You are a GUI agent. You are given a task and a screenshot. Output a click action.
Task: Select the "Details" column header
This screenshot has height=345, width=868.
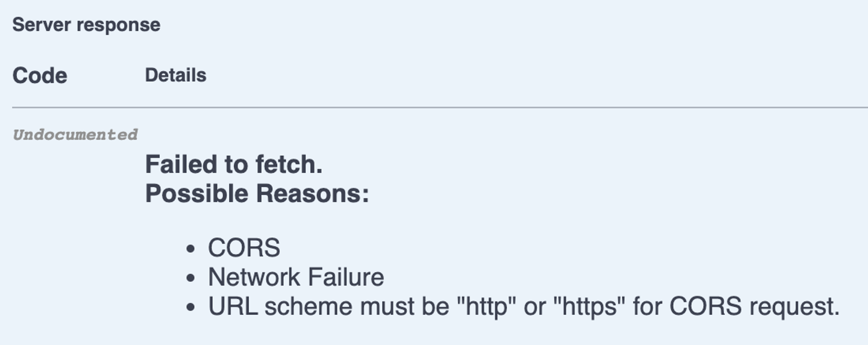(x=175, y=75)
